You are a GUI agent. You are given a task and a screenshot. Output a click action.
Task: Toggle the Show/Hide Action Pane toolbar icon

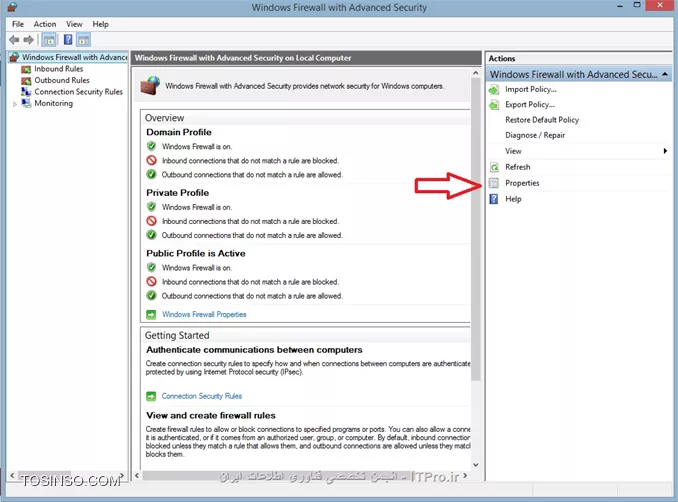[83, 40]
